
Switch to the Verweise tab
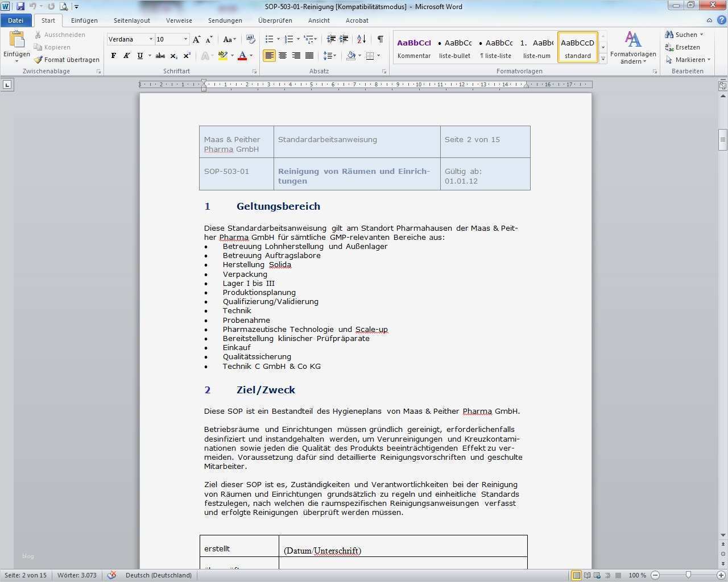point(179,20)
